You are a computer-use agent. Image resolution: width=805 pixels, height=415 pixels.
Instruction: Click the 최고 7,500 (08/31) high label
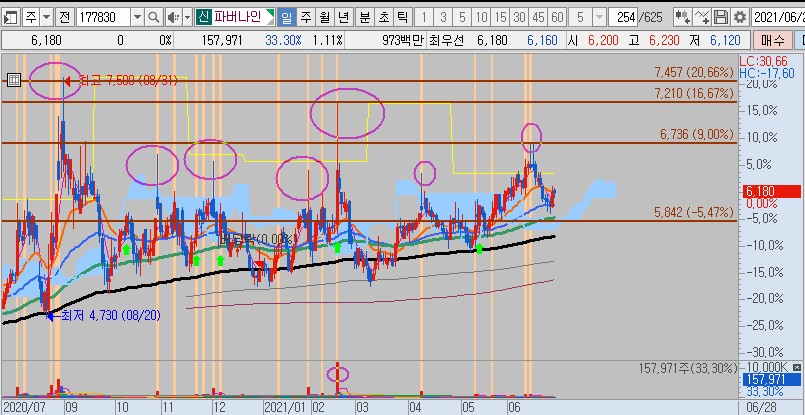(128, 80)
